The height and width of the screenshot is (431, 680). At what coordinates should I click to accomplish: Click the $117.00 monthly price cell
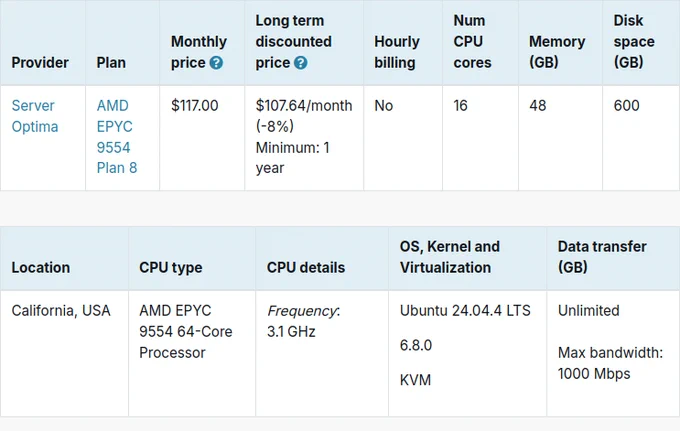195,105
